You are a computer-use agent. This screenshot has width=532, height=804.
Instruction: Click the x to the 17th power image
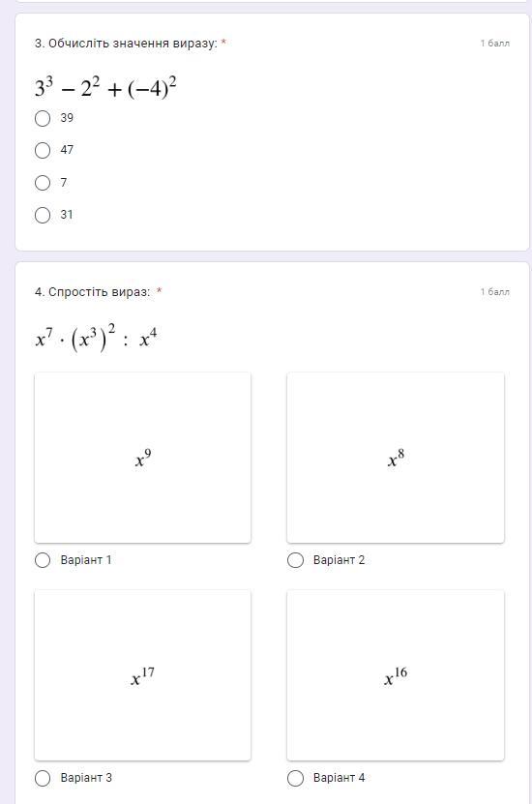[142, 675]
